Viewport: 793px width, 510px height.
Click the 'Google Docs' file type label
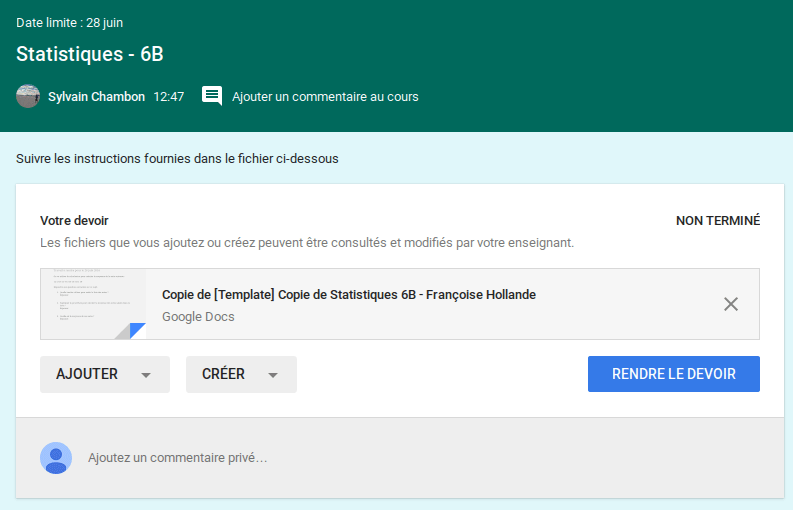[198, 316]
